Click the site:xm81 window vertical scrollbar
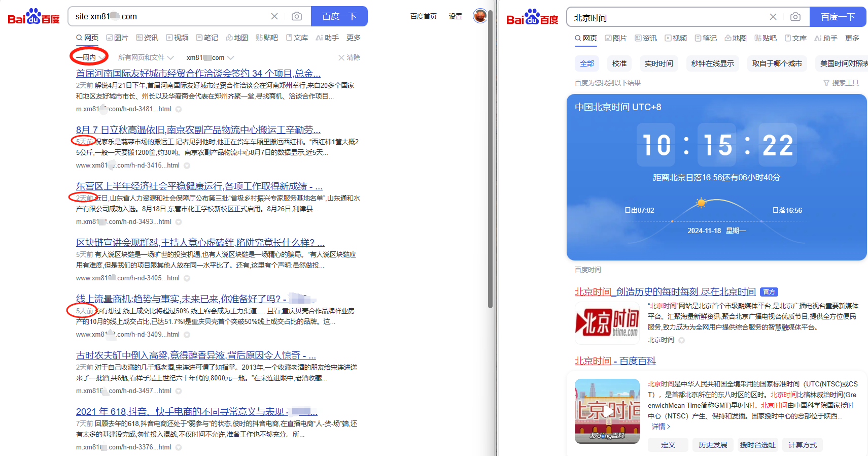The height and width of the screenshot is (456, 868). tap(490, 159)
